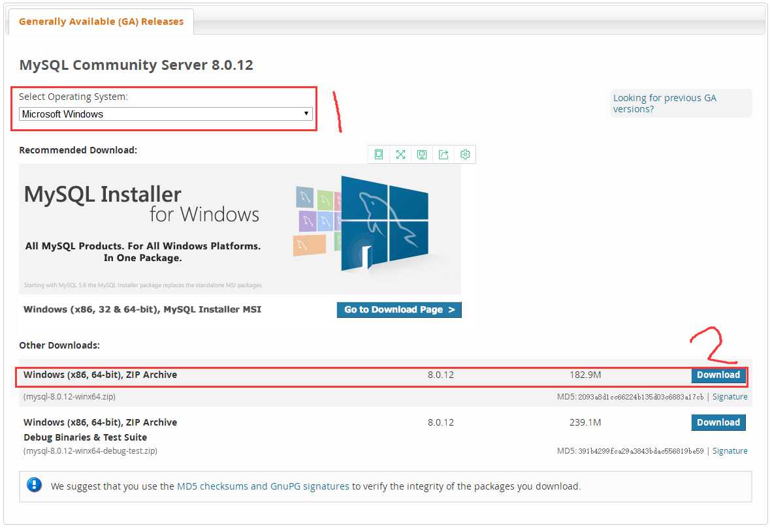
Task: Open Signature link for mysql-8.0.12-winx64.zip
Action: click(x=730, y=397)
